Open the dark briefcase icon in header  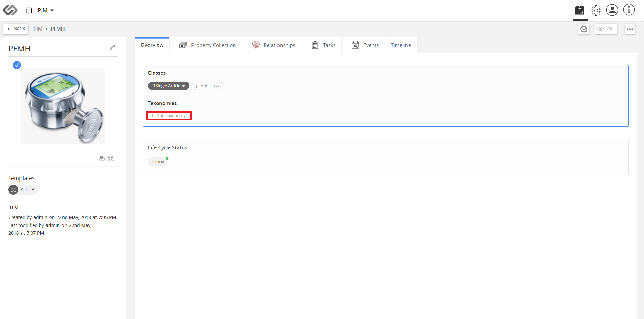point(579,10)
